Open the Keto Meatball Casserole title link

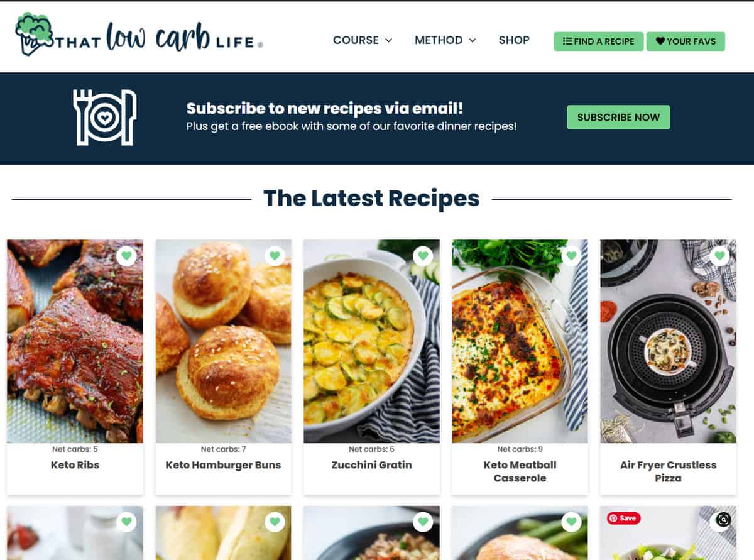(x=520, y=471)
